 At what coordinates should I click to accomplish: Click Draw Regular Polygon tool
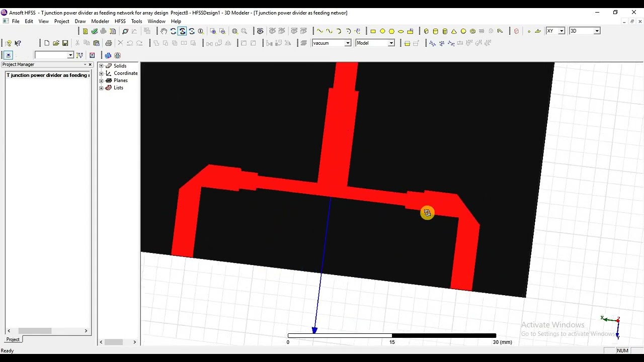(391, 31)
